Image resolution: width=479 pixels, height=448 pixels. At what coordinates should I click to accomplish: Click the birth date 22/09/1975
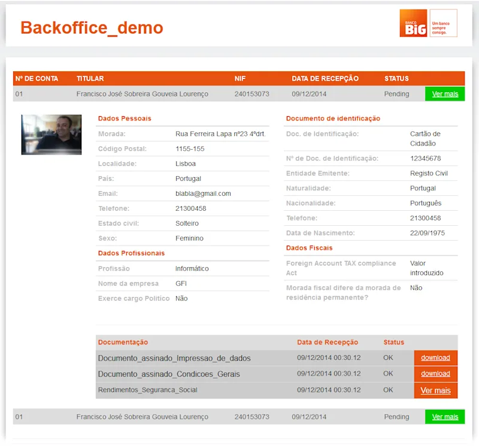click(428, 233)
